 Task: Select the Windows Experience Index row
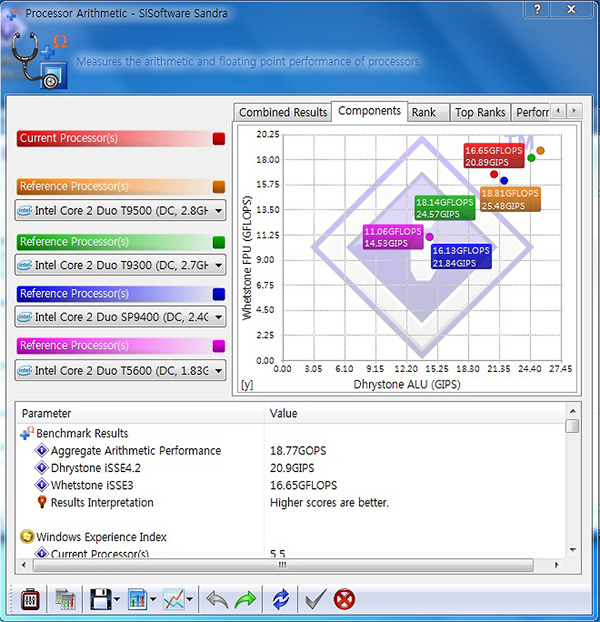pos(291,537)
